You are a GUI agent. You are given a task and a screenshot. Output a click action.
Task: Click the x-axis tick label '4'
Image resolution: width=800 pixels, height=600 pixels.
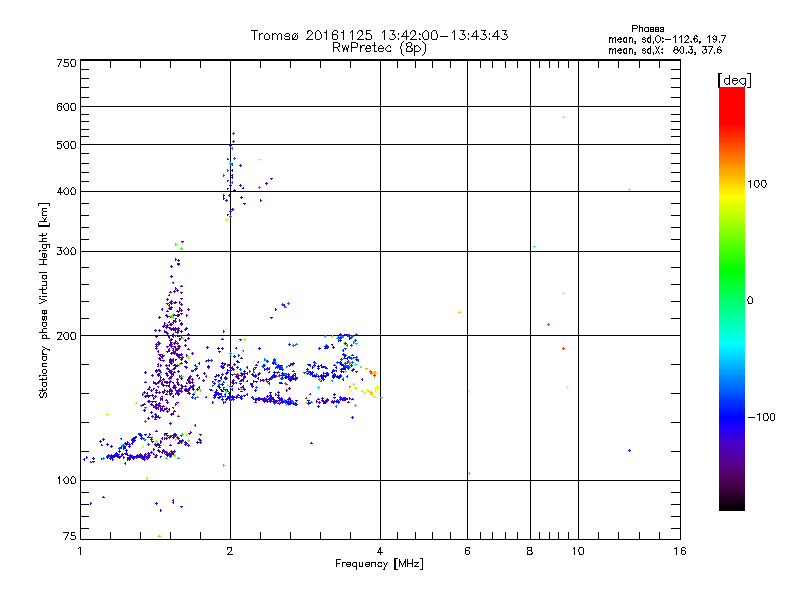pos(380,551)
